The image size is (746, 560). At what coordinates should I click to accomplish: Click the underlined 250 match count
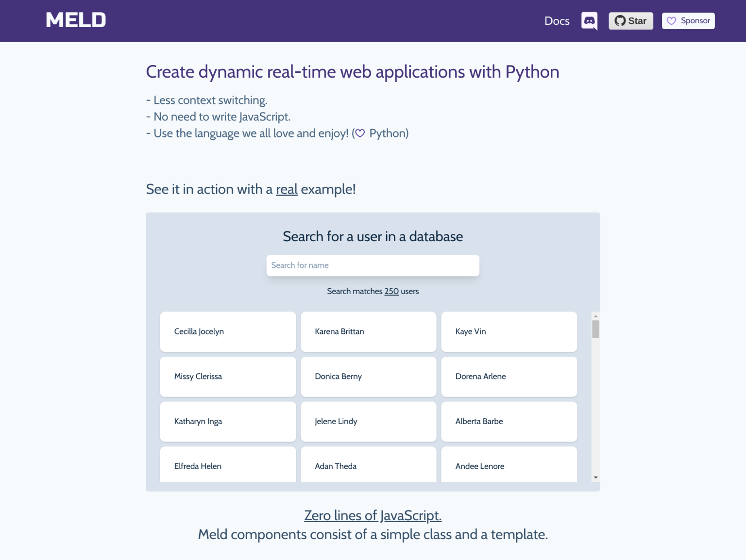391,291
